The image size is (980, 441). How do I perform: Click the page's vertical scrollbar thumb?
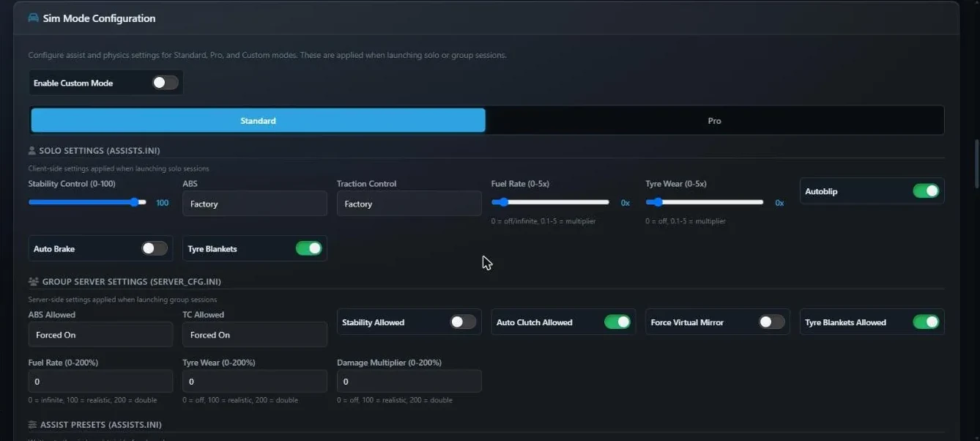coord(976,163)
